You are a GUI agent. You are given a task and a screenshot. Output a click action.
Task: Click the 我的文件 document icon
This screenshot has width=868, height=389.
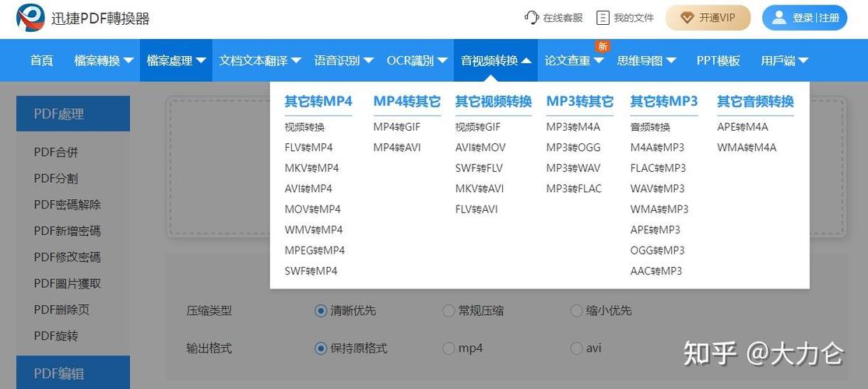[x=603, y=18]
